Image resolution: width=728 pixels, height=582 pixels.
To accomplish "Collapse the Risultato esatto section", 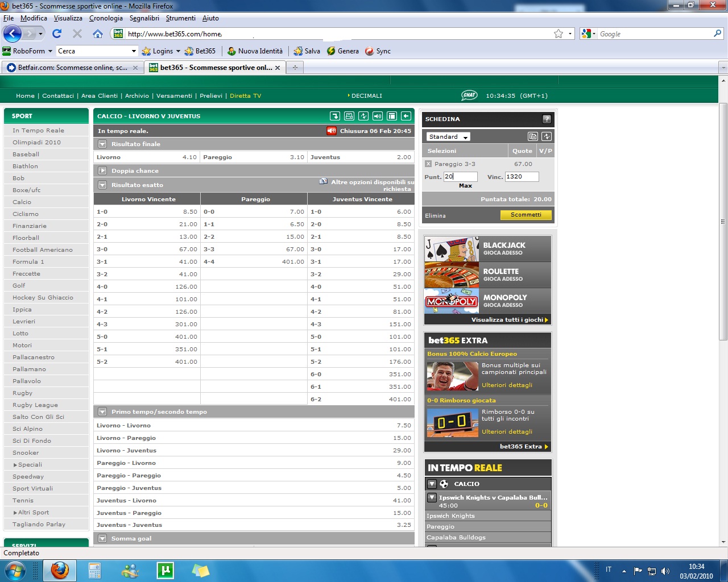I will point(102,185).
